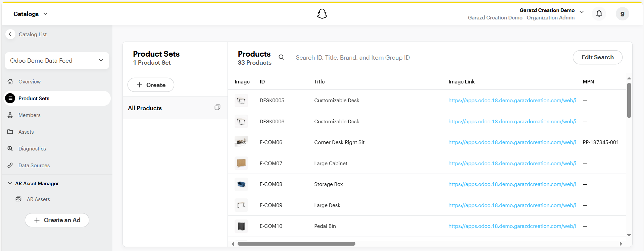Open the Catalogs dropdown menu

tap(31, 14)
